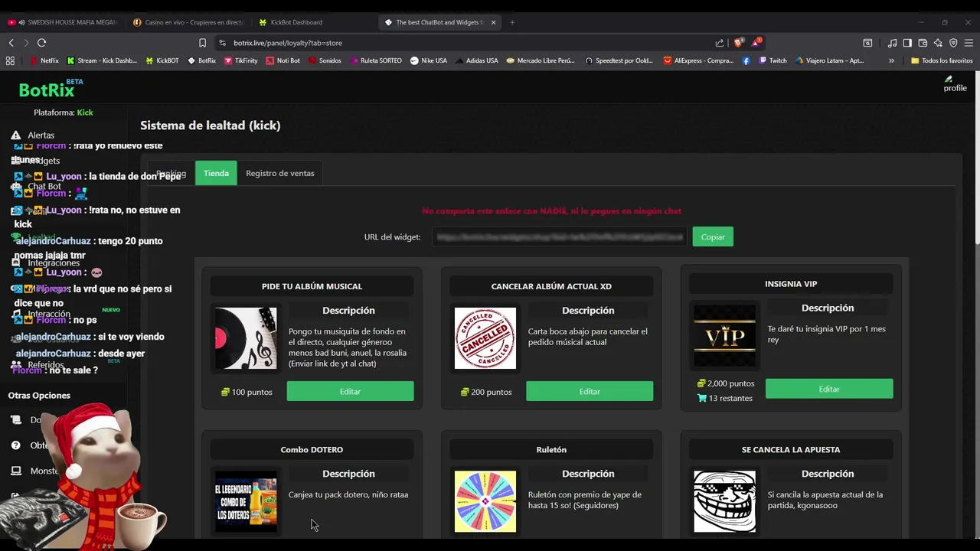Image resolution: width=980 pixels, height=551 pixels.
Task: Switch to the Casino en vivo tab
Action: [188, 22]
